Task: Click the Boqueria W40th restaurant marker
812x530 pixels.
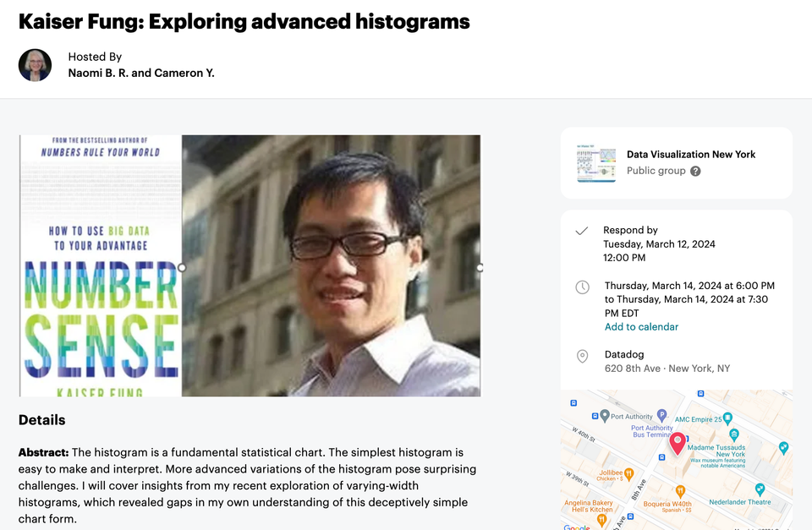Action: (680, 490)
